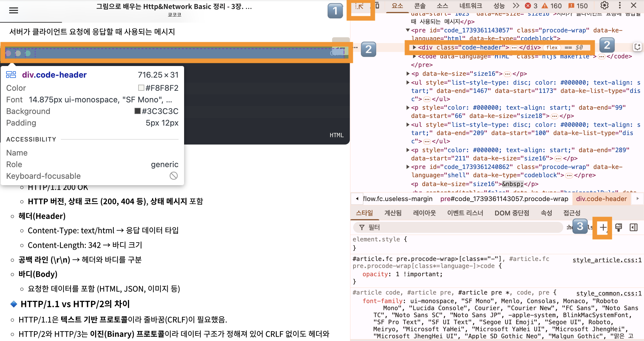Click the keyboard-focusable not-allowed icon

coord(174,176)
